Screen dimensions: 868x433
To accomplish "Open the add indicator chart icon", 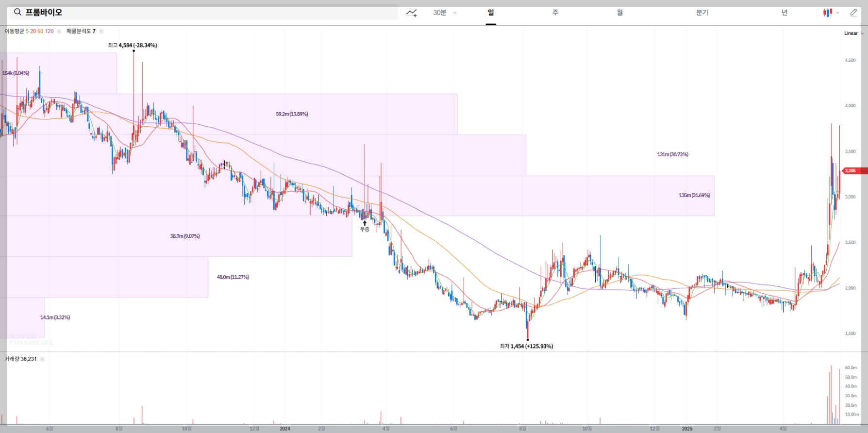I will [412, 13].
